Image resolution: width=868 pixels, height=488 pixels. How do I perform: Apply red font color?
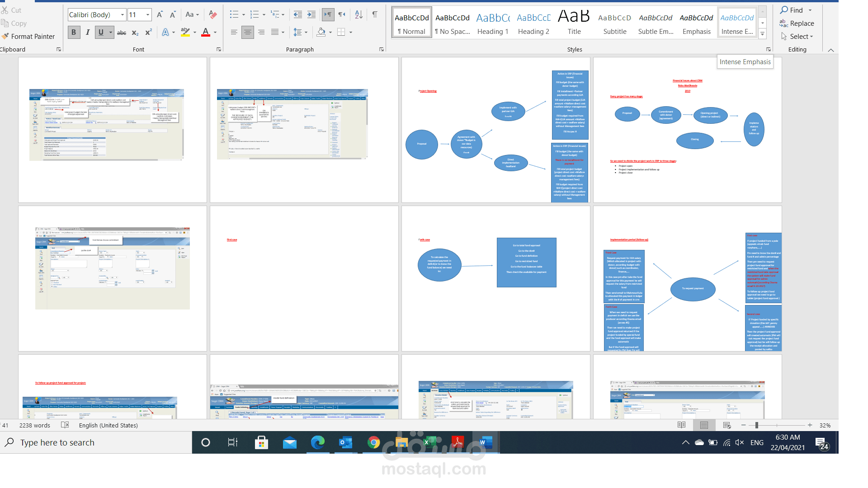pyautogui.click(x=206, y=33)
